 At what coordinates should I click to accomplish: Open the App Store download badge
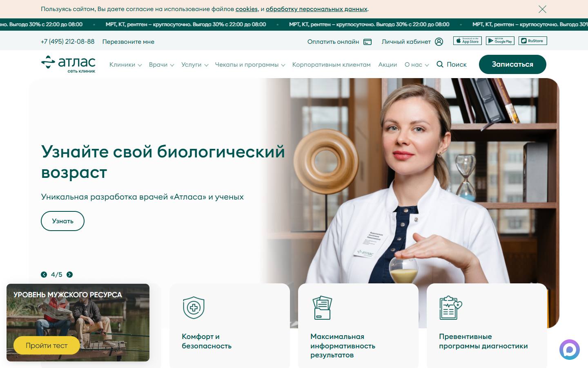pyautogui.click(x=468, y=41)
